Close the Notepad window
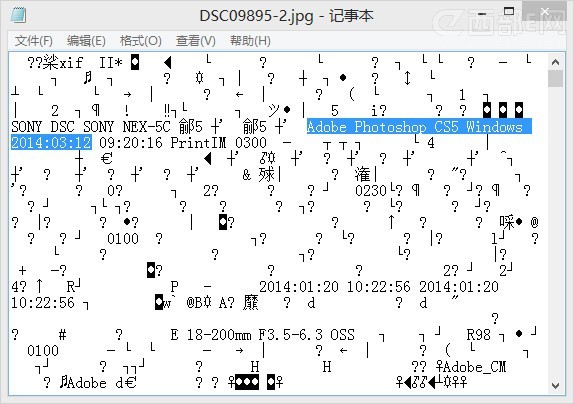The width and height of the screenshot is (574, 404). [544, 12]
